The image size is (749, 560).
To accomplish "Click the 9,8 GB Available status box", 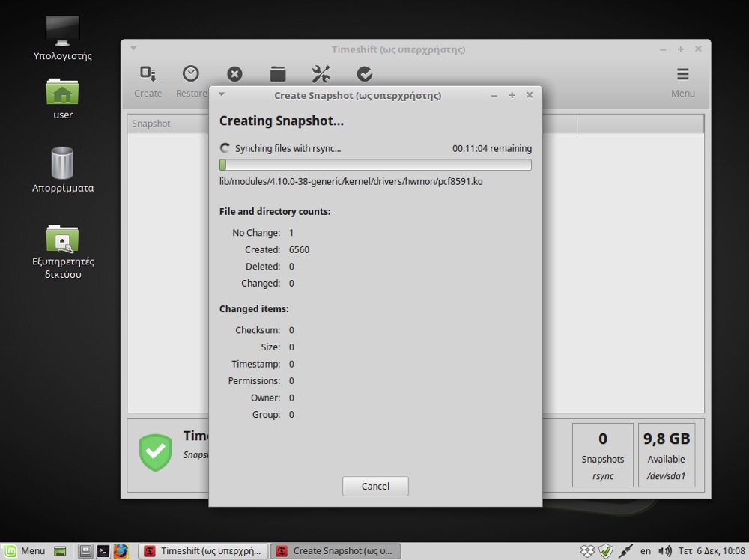I will pos(667,455).
